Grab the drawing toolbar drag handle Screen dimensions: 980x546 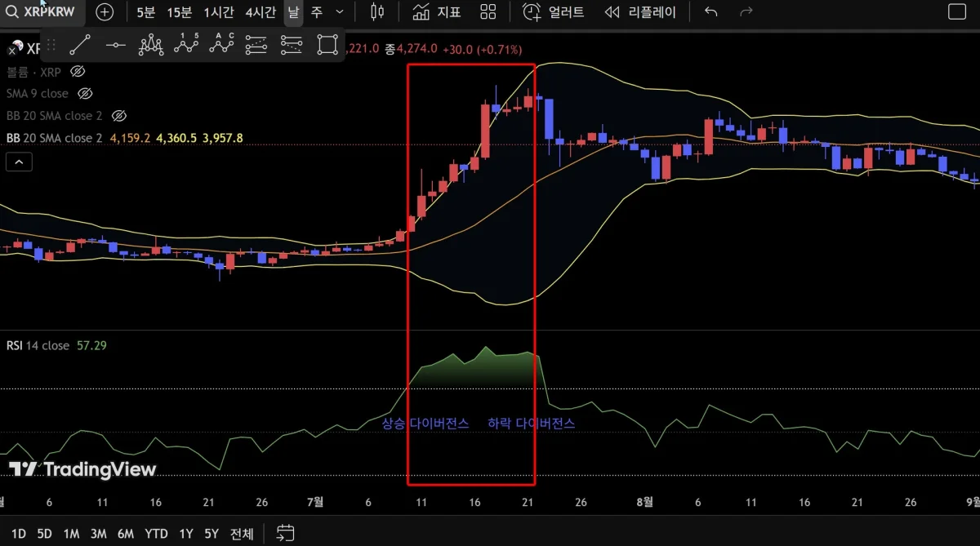51,46
